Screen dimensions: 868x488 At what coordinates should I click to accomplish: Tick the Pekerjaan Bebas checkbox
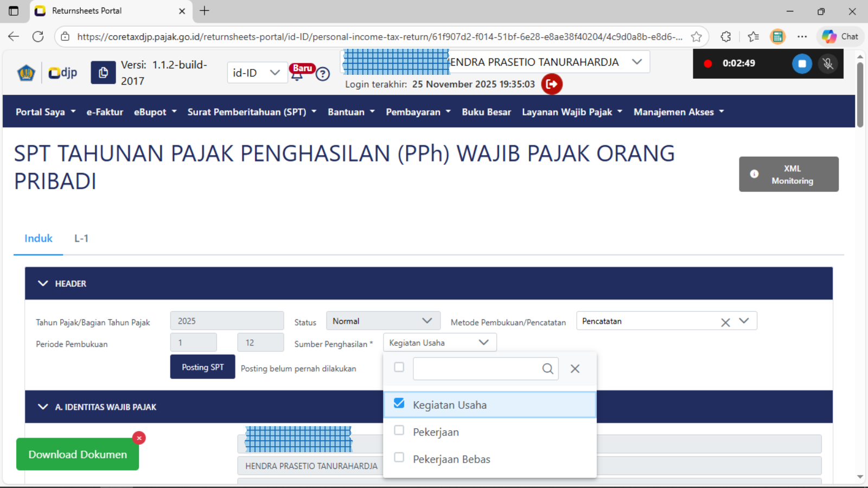pyautogui.click(x=399, y=458)
